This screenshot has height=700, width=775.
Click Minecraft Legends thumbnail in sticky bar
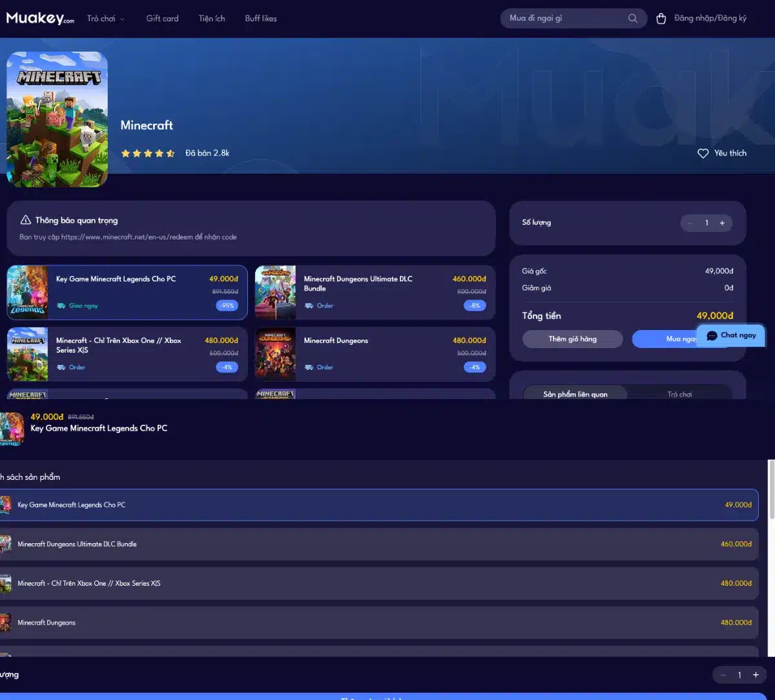[12, 429]
